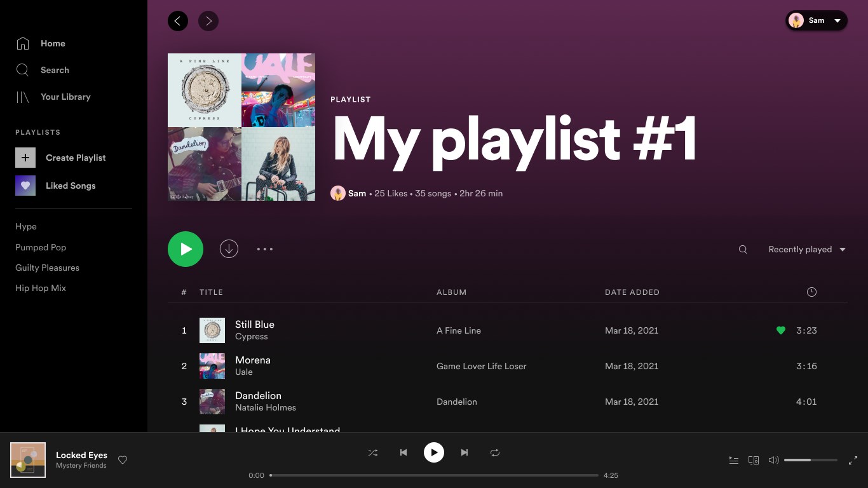Mute the volume speaker icon
This screenshot has height=488, width=868.
(x=773, y=460)
